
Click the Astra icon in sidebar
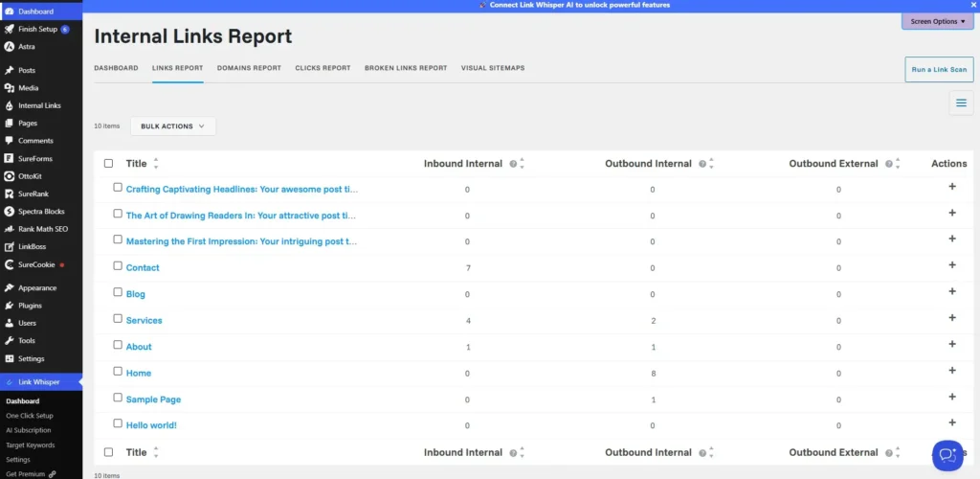tap(10, 47)
